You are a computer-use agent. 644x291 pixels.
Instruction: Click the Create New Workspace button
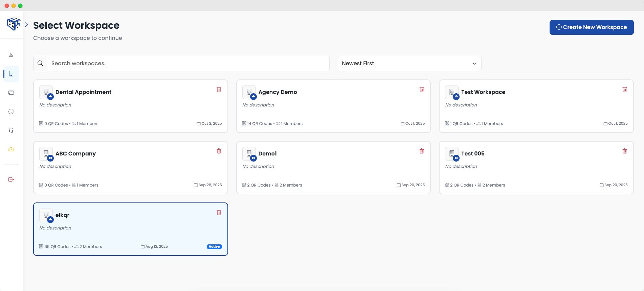pyautogui.click(x=591, y=27)
